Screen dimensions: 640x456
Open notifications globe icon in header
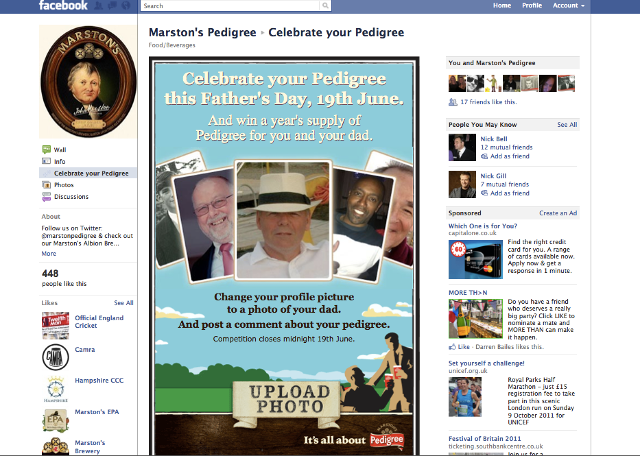(x=126, y=6)
